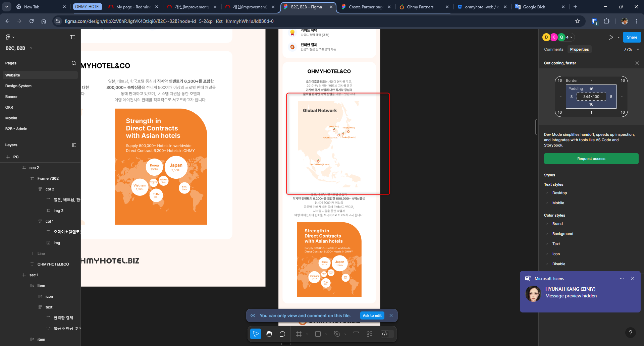Expand the Disable color styles
Viewport: 644px width, 346px height.
pos(547,264)
